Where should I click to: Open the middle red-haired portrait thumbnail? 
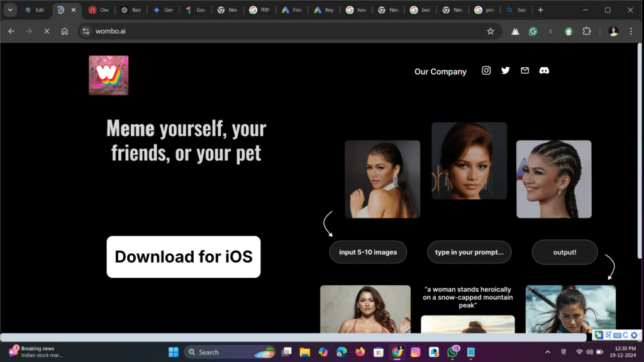pos(469,161)
